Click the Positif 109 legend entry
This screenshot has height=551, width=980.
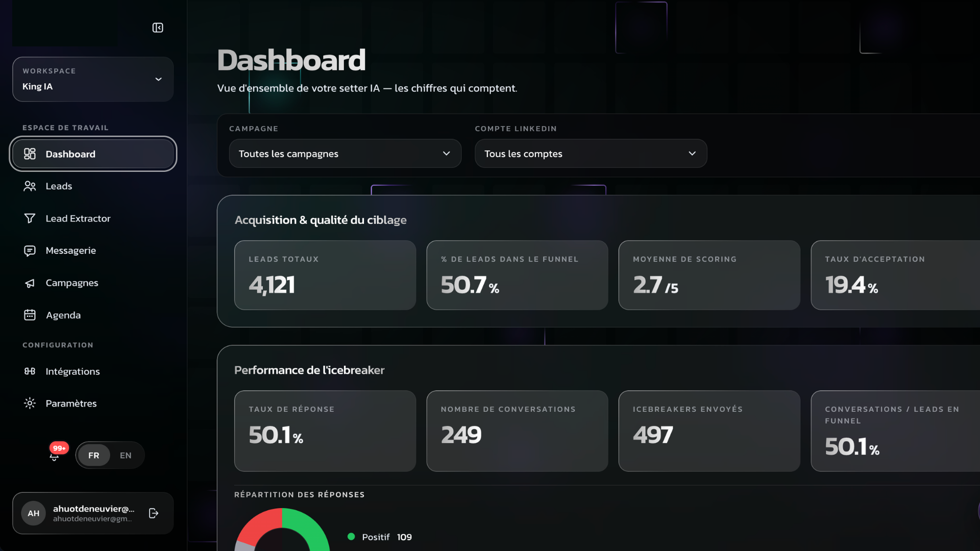point(380,537)
